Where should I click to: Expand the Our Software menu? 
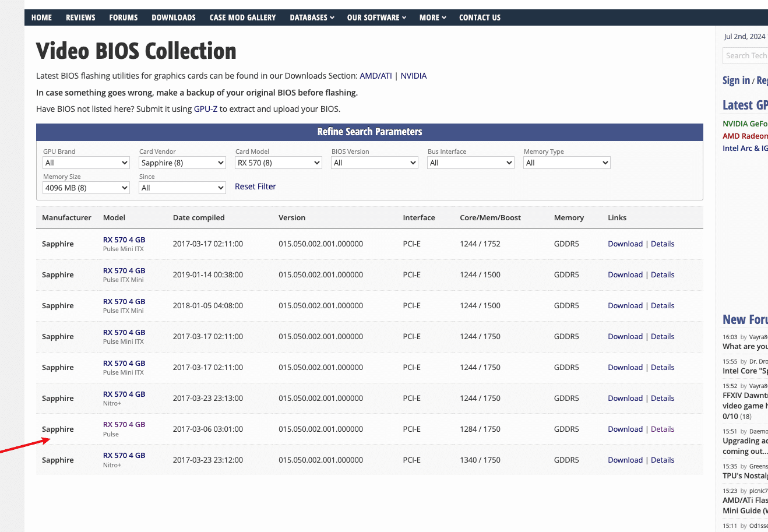pyautogui.click(x=376, y=17)
